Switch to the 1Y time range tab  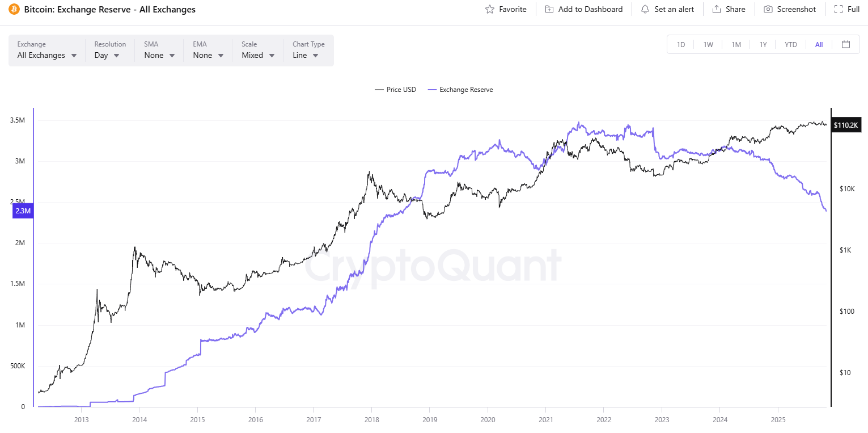(x=763, y=44)
